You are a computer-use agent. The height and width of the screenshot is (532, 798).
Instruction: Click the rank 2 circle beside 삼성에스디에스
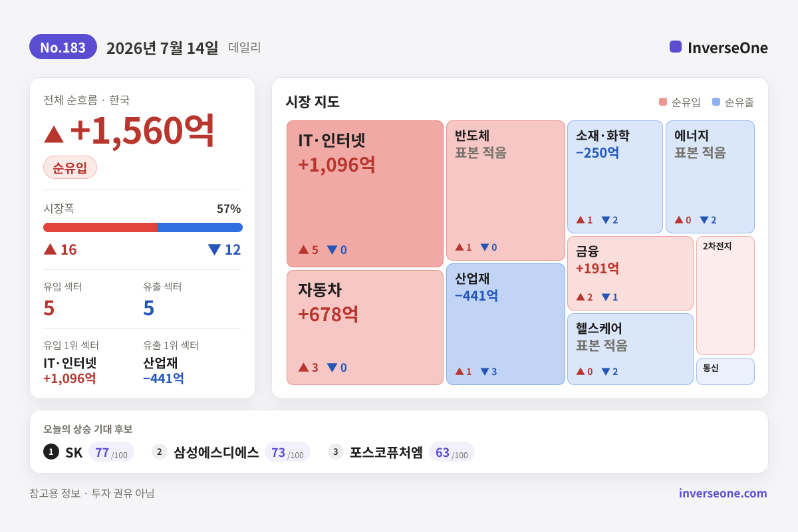(x=160, y=452)
